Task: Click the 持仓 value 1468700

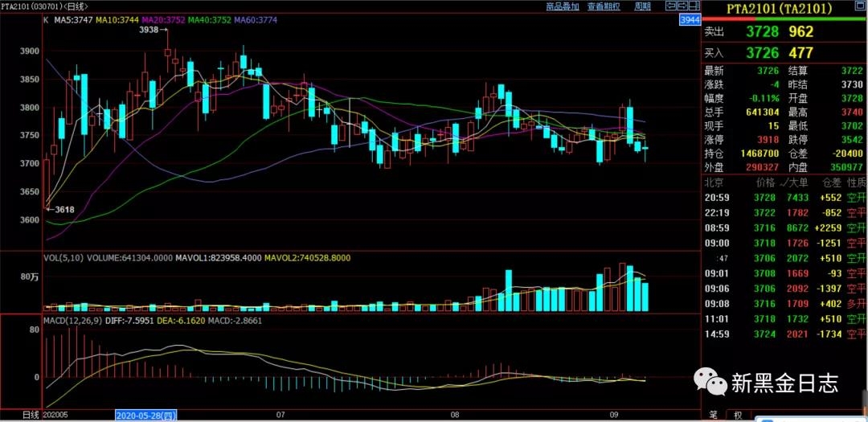Action: tap(759, 153)
